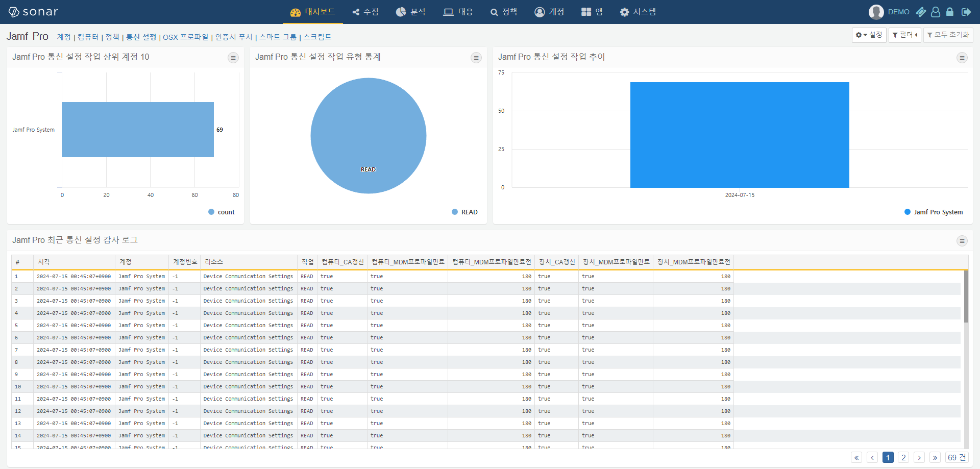Image resolution: width=980 pixels, height=469 pixels.
Task: Click the user profile outline icon
Action: click(936, 12)
